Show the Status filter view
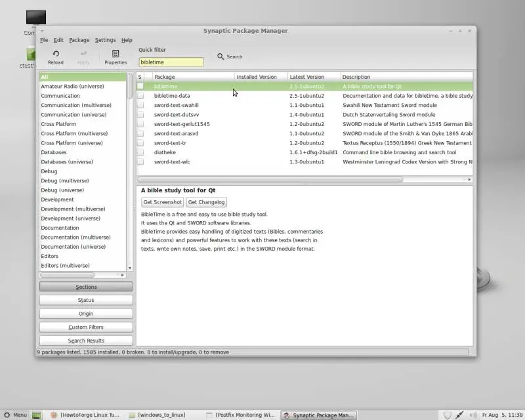This screenshot has height=420, width=525. click(86, 300)
